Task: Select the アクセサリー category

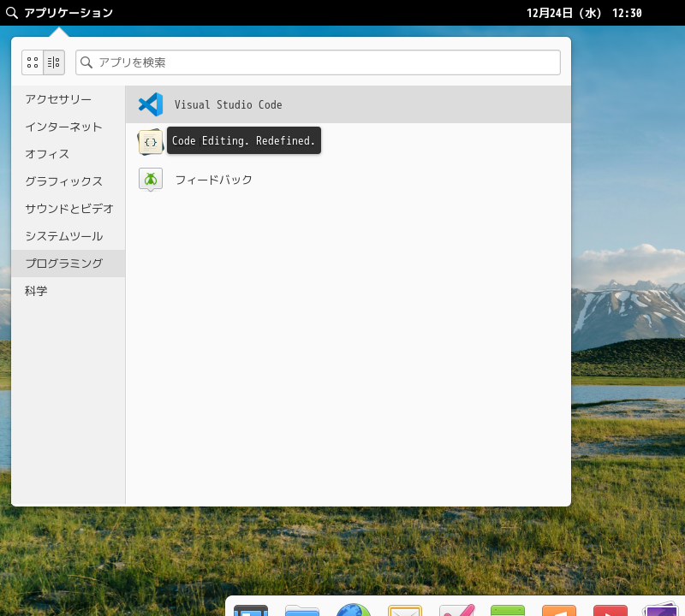Action: pyautogui.click(x=68, y=99)
